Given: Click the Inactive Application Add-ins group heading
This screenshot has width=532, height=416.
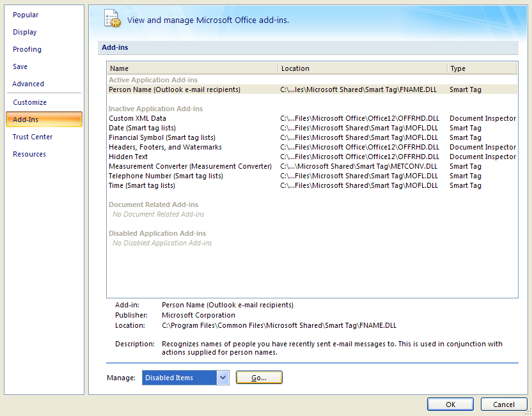Looking at the screenshot, I should [x=155, y=109].
